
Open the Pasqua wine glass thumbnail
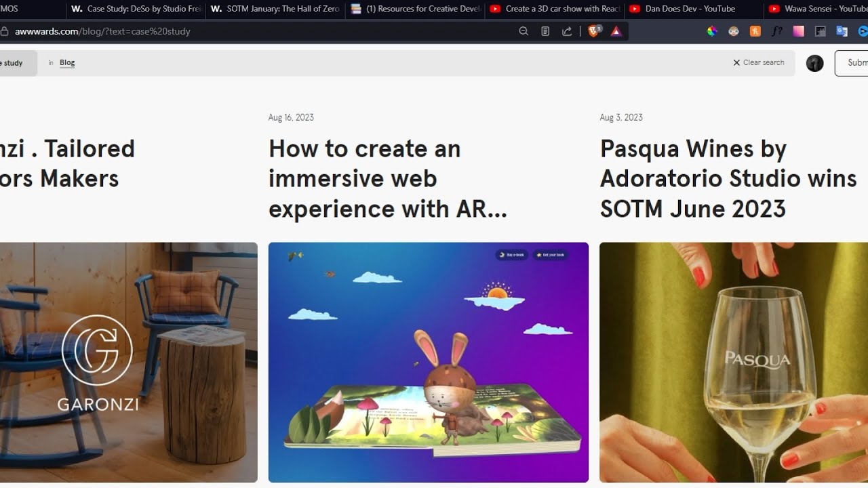[x=734, y=363]
